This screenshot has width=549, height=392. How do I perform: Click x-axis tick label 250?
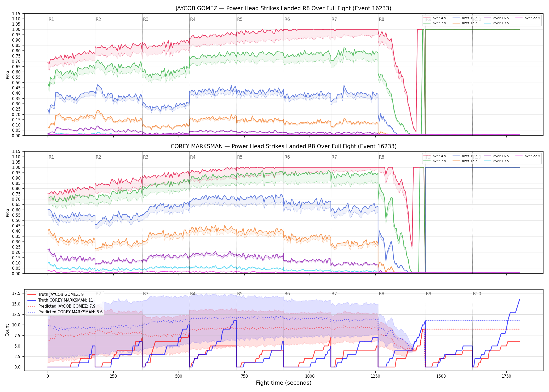tap(113, 376)
